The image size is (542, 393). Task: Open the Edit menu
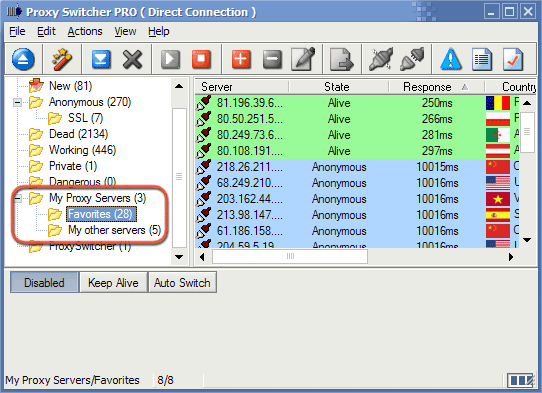tap(46, 31)
